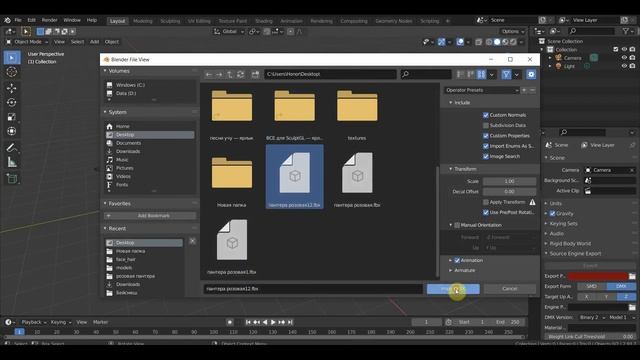640x360 pixels.
Task: Open the File menu
Action: (x=18, y=20)
